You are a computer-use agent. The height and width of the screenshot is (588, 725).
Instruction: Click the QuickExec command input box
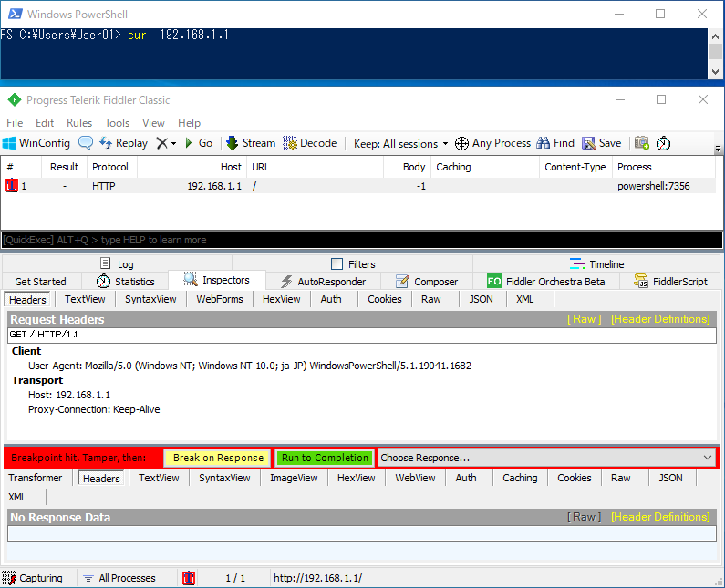pos(361,240)
